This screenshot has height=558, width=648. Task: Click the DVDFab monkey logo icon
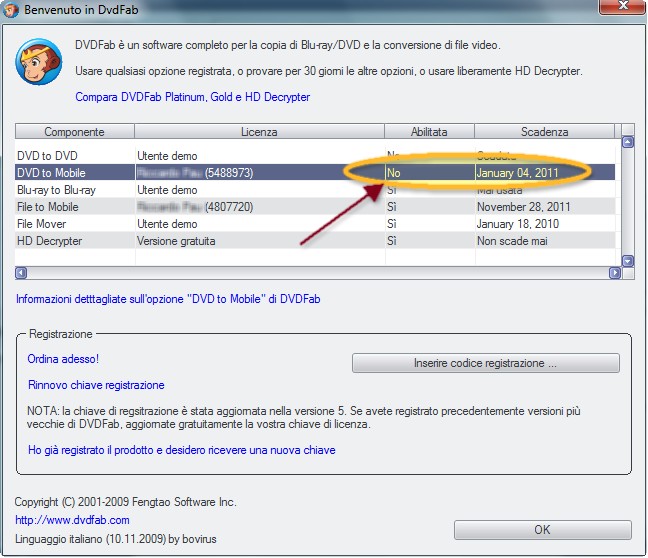coord(39,62)
